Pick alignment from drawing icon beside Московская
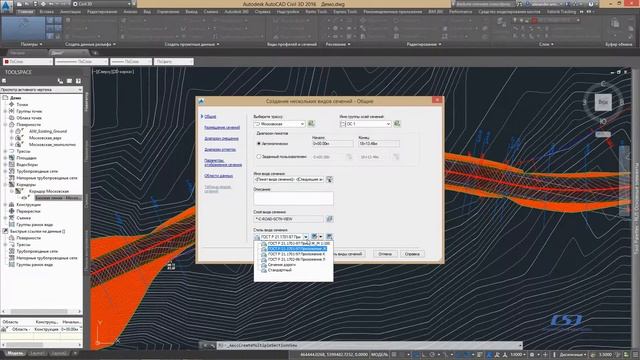 click(x=311, y=124)
